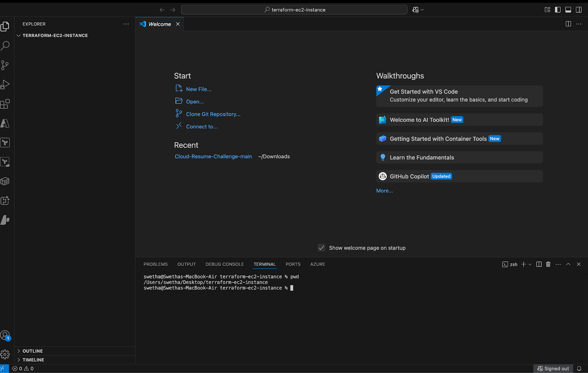Open the Azure view in activity bar

click(x=5, y=123)
